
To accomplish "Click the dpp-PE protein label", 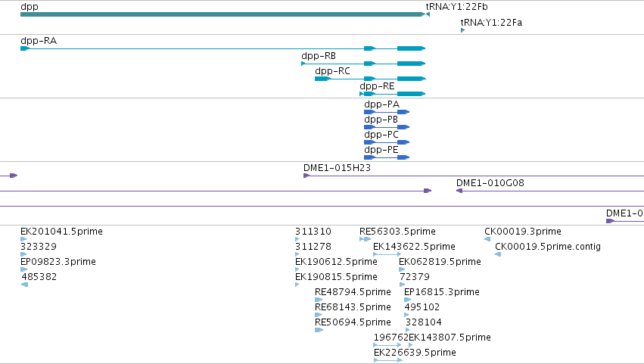I will [381, 150].
